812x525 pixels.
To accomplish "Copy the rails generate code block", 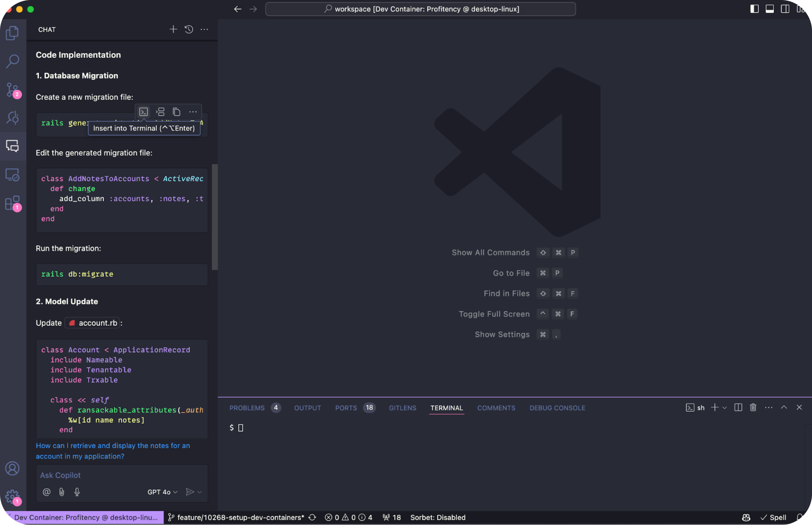I will (176, 112).
